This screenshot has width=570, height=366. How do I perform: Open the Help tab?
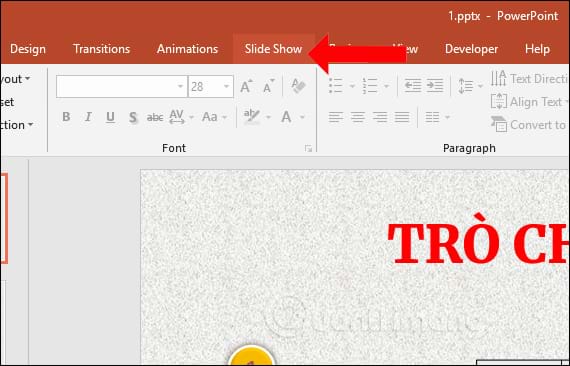537,49
